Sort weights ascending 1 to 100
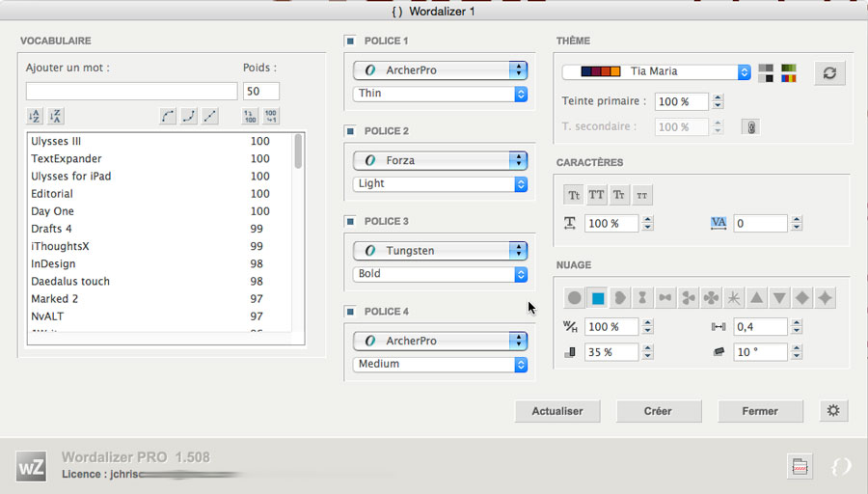The width and height of the screenshot is (868, 494). [x=250, y=116]
